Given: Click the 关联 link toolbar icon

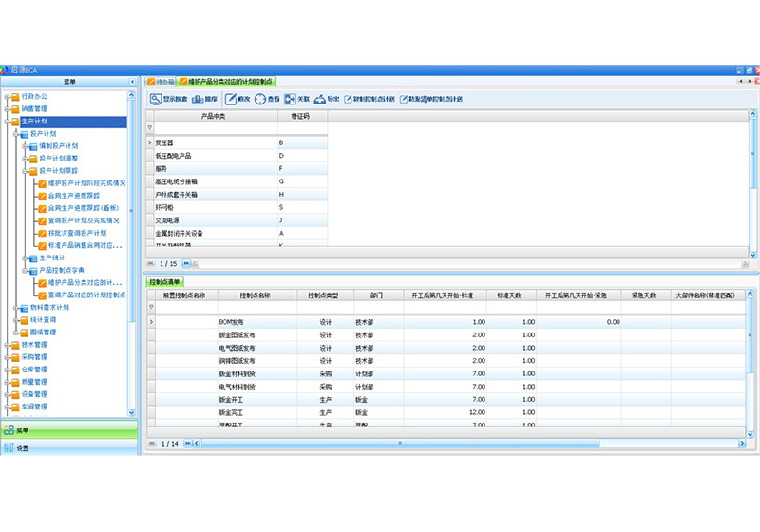Looking at the screenshot, I should pyautogui.click(x=290, y=100).
